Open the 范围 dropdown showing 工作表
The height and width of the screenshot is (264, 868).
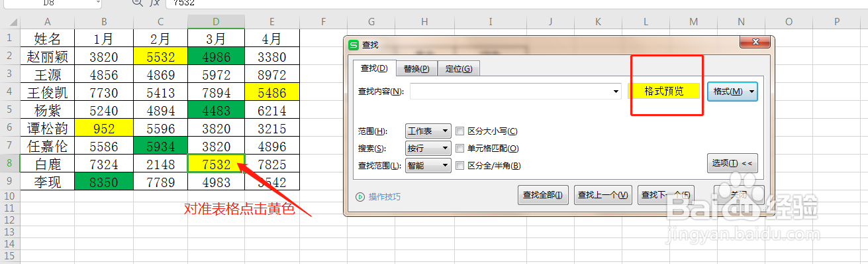[428, 131]
